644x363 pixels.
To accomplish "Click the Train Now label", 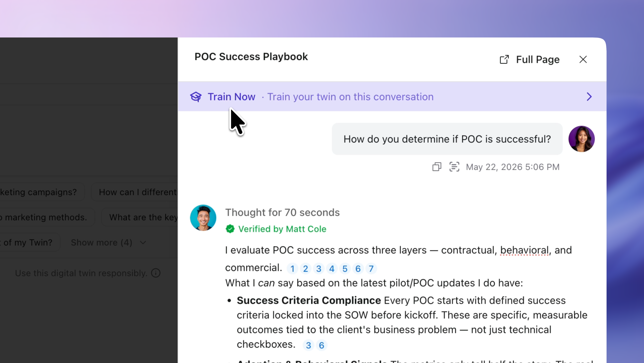I will (x=232, y=97).
